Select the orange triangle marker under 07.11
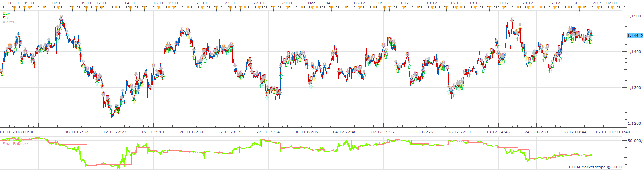 pyautogui.click(x=58, y=8)
